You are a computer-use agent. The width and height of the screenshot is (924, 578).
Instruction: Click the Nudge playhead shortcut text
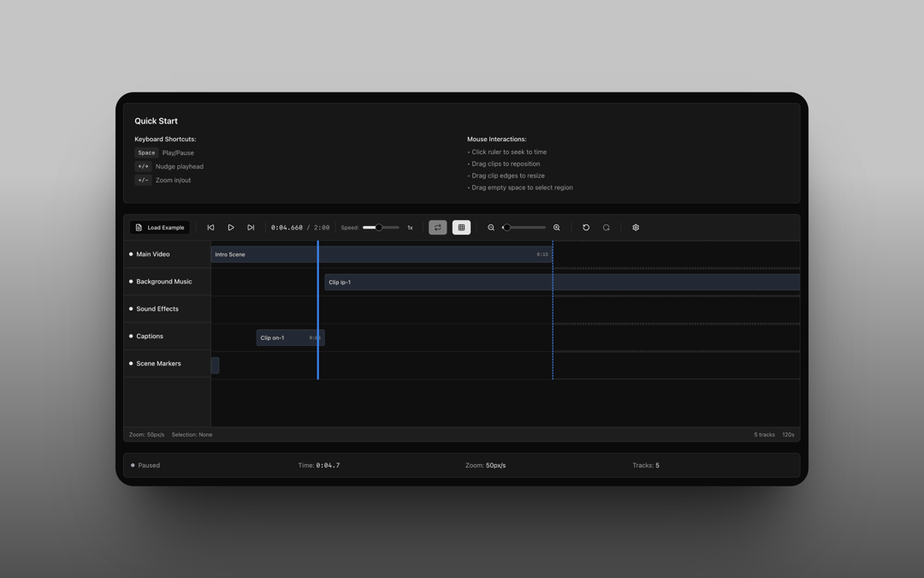pos(179,166)
